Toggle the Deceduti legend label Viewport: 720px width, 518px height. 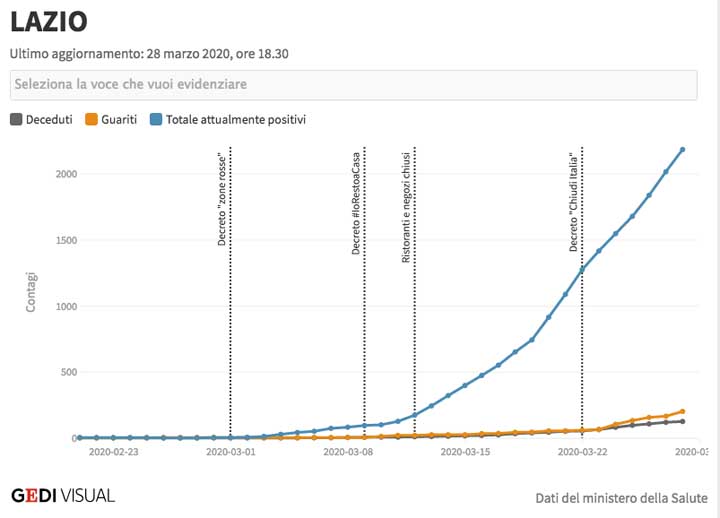point(49,120)
